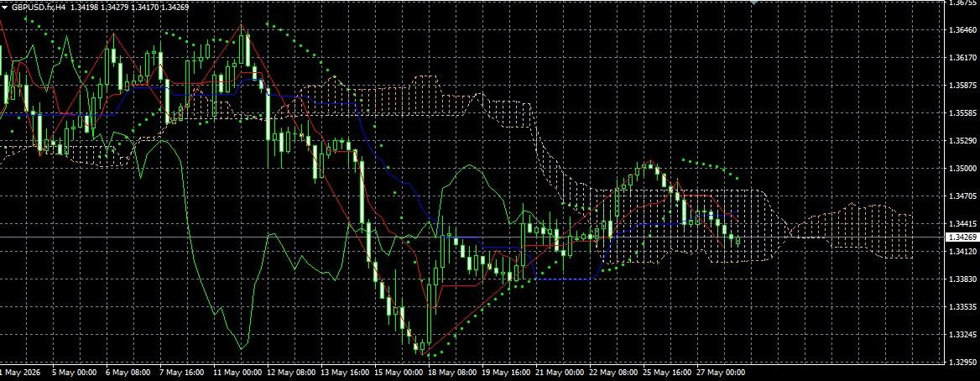980x381 pixels.
Task: Click the 19 May 16:00 time label
Action: (506, 373)
